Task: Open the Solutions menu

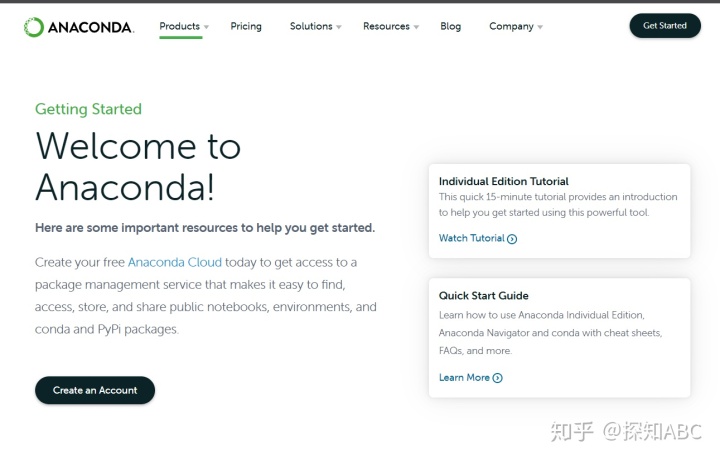Action: point(311,26)
